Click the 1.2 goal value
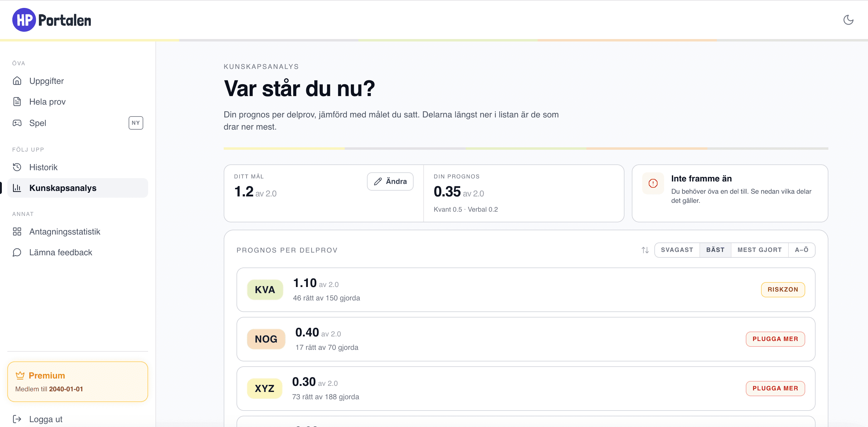This screenshot has height=427, width=868. tap(244, 192)
